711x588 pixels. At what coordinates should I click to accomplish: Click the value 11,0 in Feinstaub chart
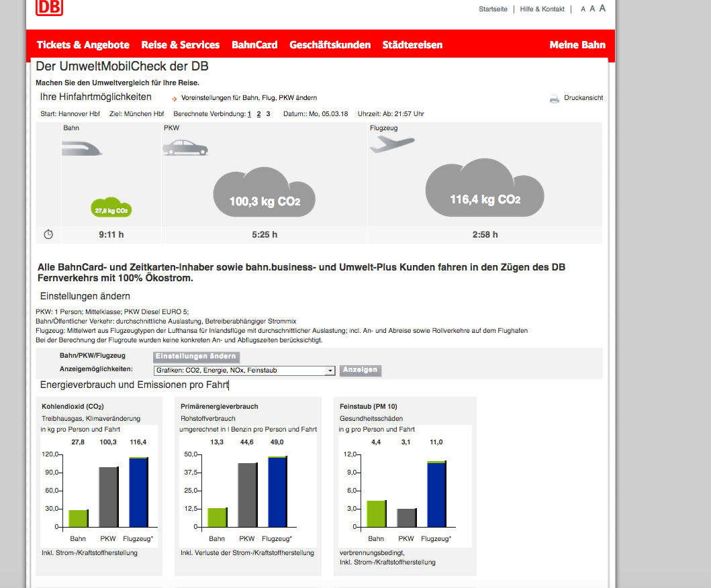point(436,442)
